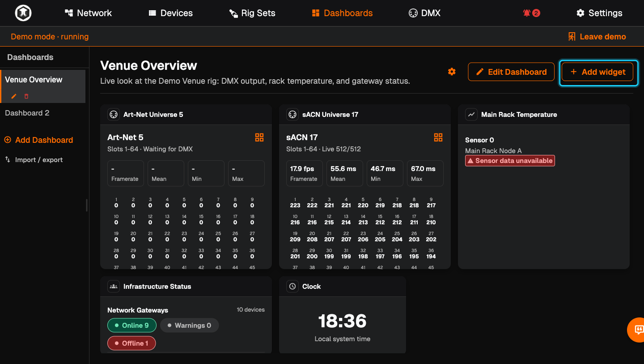
Task: Delete Venue Overview with red trash icon
Action: 26,96
